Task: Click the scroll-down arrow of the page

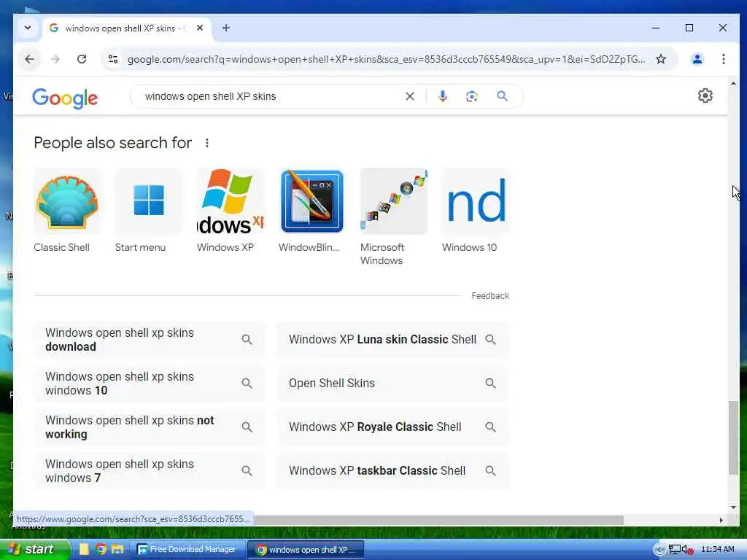Action: click(733, 507)
